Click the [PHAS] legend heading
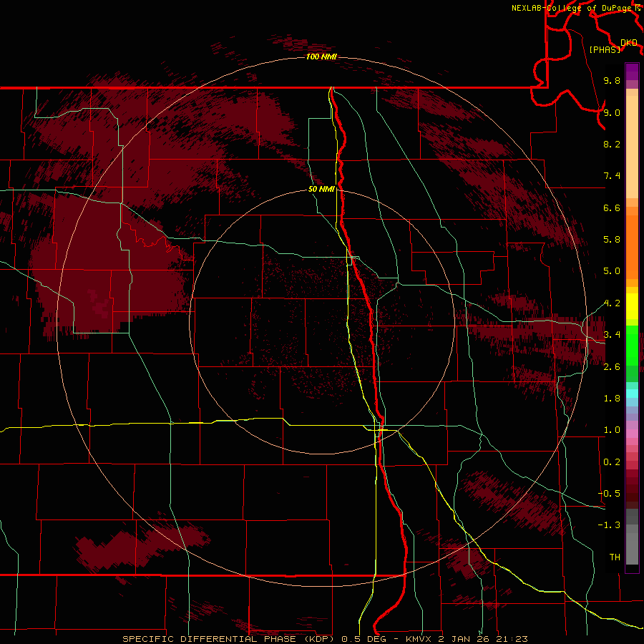The image size is (644, 644). coord(605,49)
